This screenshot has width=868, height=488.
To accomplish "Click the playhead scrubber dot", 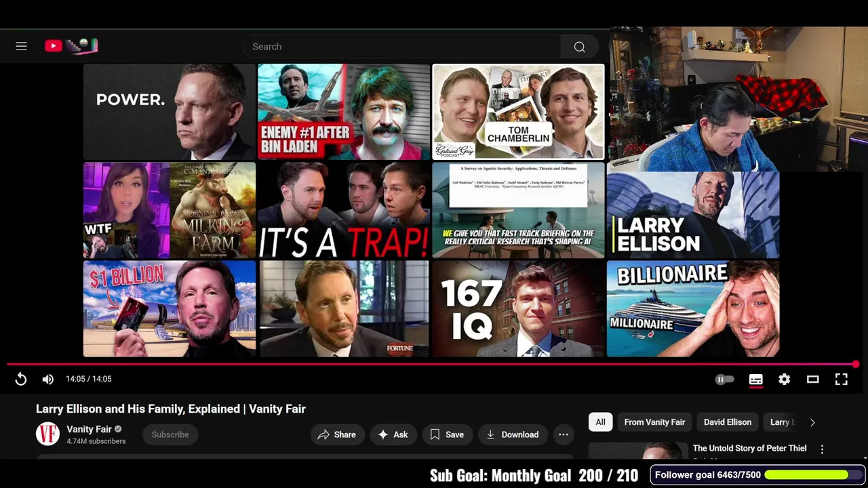I will 856,365.
